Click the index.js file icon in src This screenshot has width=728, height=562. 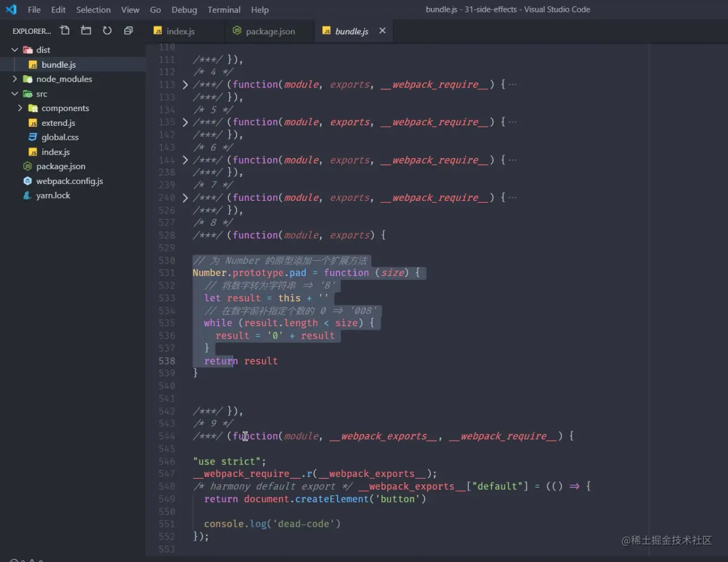pyautogui.click(x=33, y=152)
